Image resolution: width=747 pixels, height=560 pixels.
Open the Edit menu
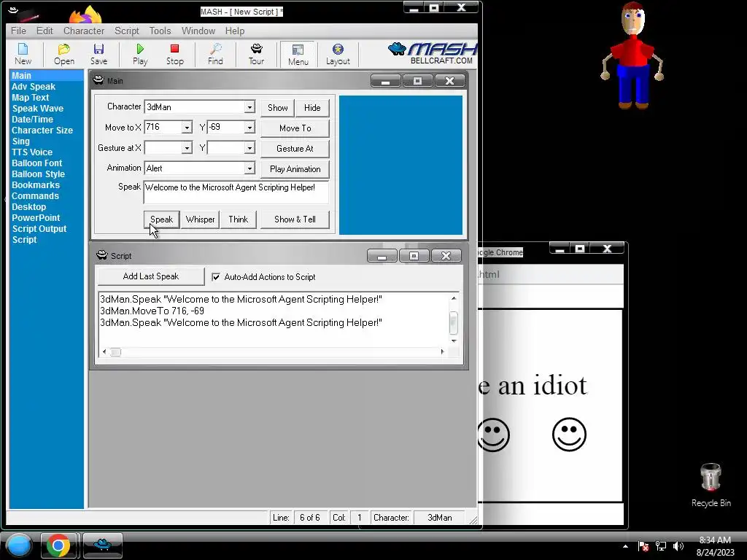44,31
